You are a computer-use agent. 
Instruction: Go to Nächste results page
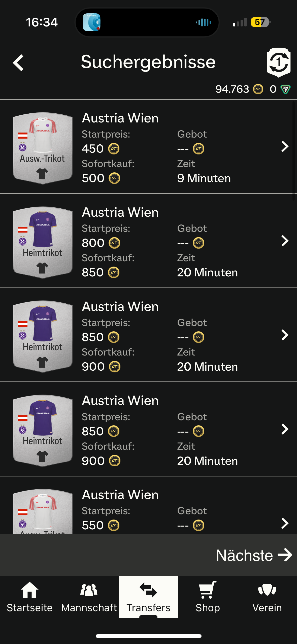[254, 555]
